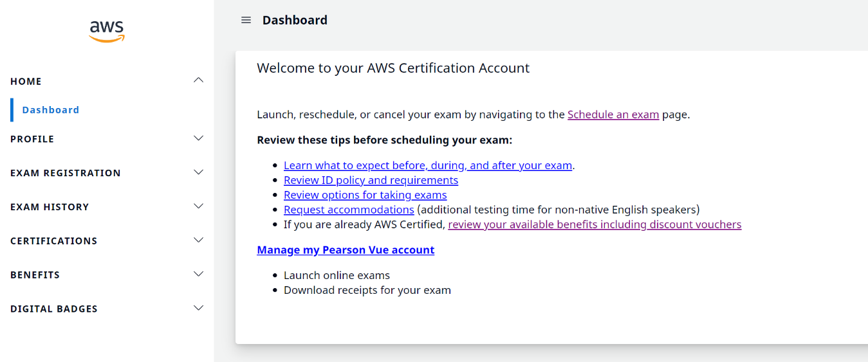Image resolution: width=868 pixels, height=362 pixels.
Task: Open the EXAM REGISTRATION menu label
Action: coord(66,173)
